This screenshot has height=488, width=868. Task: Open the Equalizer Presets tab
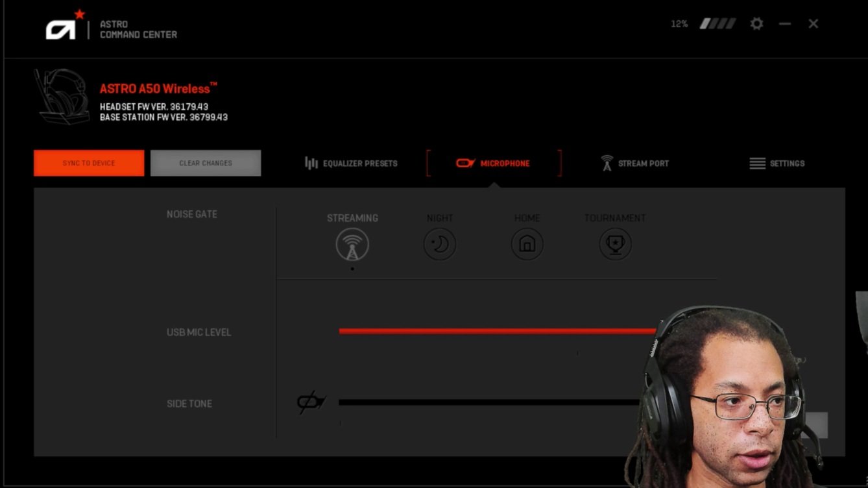click(x=351, y=164)
